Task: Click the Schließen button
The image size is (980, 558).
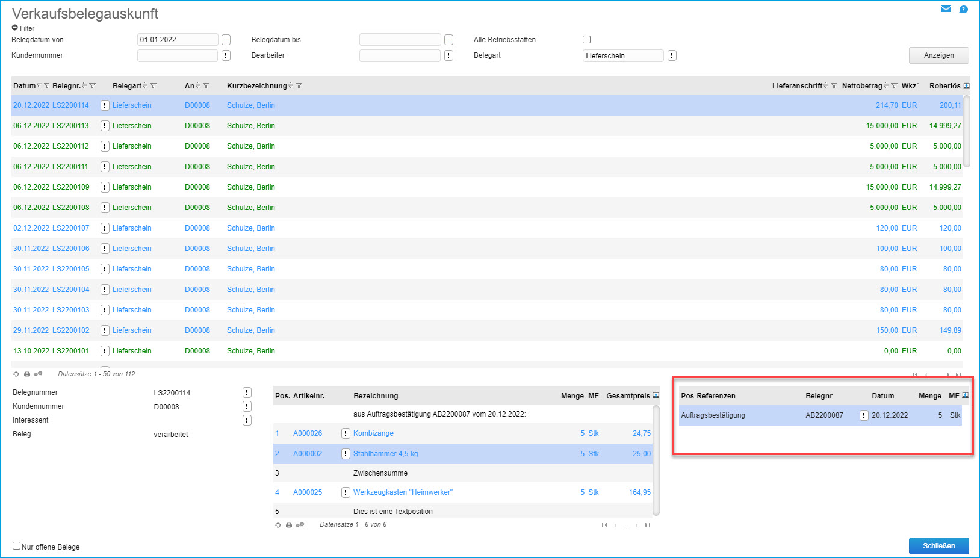Action: (938, 545)
